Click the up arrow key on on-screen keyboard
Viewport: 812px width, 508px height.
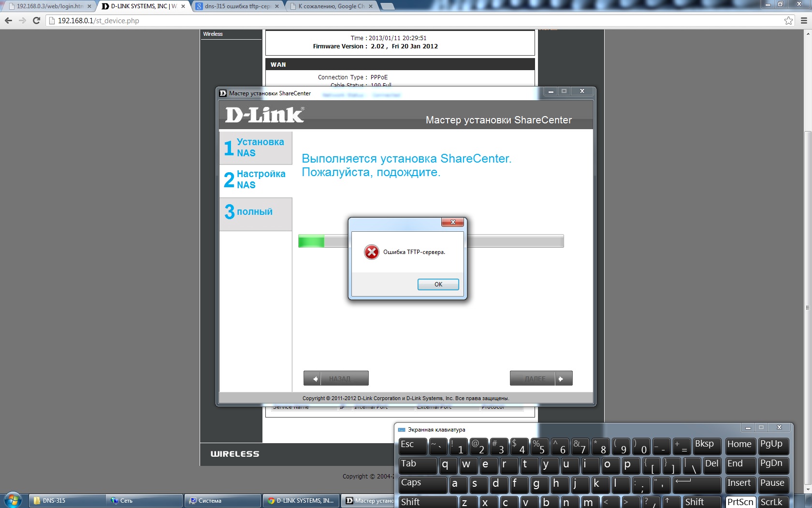671,502
